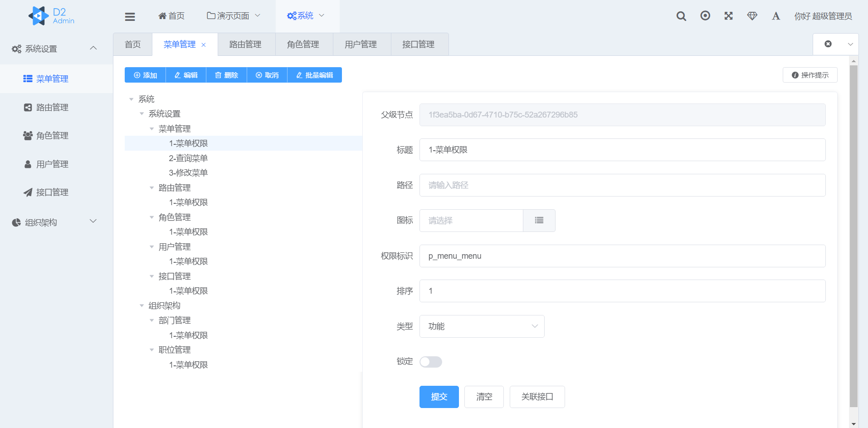
Task: Open the global search tool
Action: click(x=681, y=16)
